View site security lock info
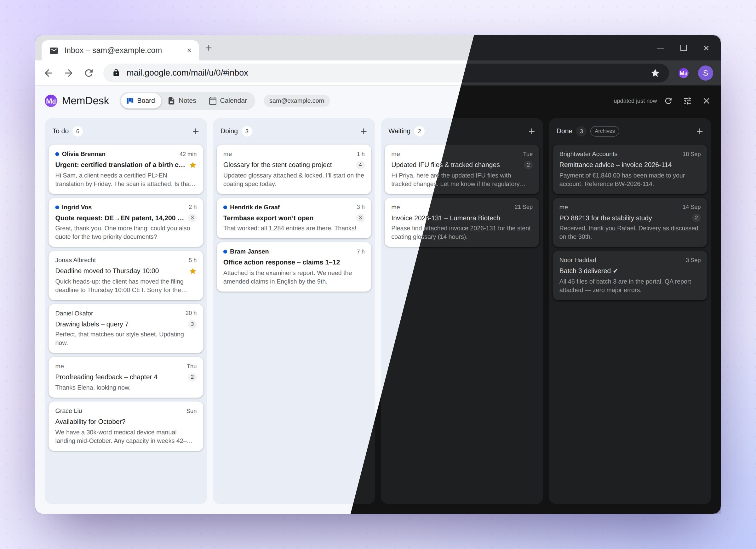Image resolution: width=756 pixels, height=549 pixels. click(116, 73)
